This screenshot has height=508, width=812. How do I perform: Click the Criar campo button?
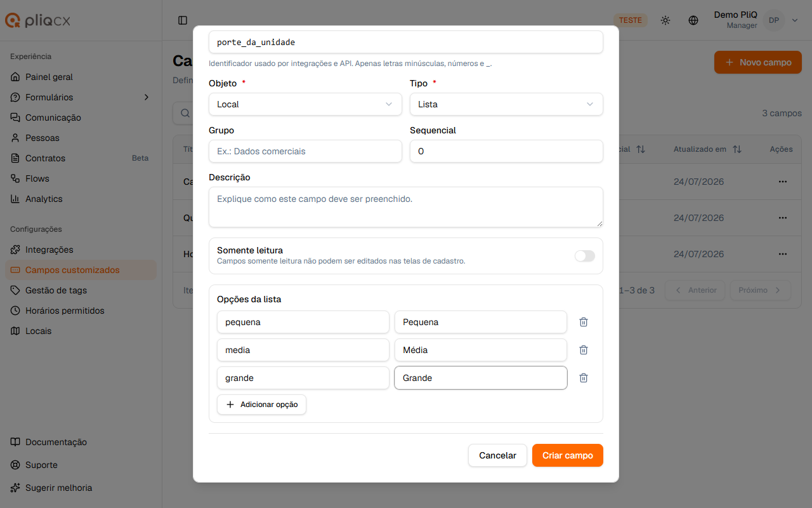(568, 455)
